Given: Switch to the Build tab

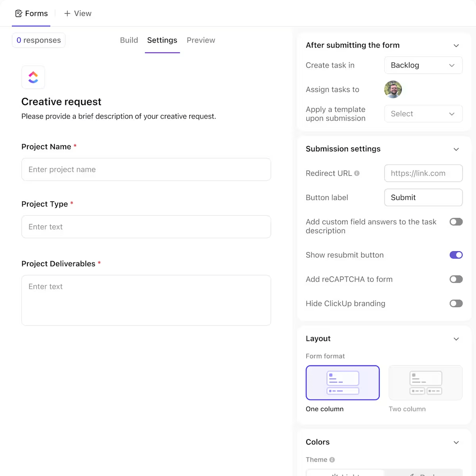Looking at the screenshot, I should coord(129,40).
